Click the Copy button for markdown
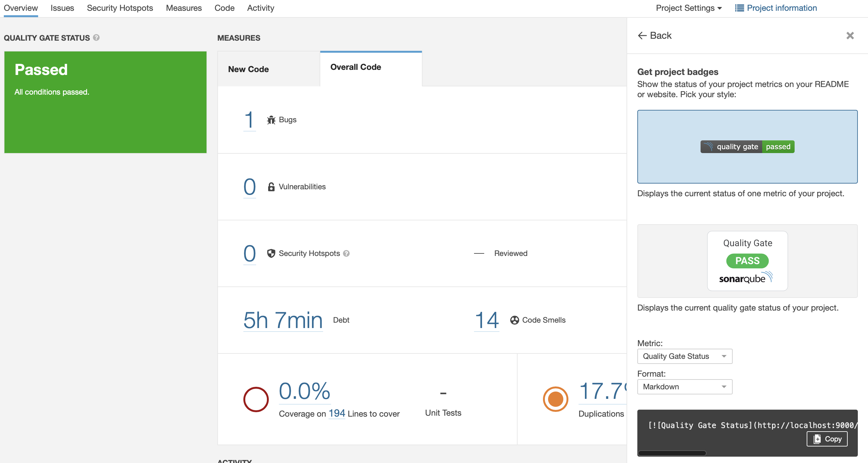 click(x=827, y=439)
